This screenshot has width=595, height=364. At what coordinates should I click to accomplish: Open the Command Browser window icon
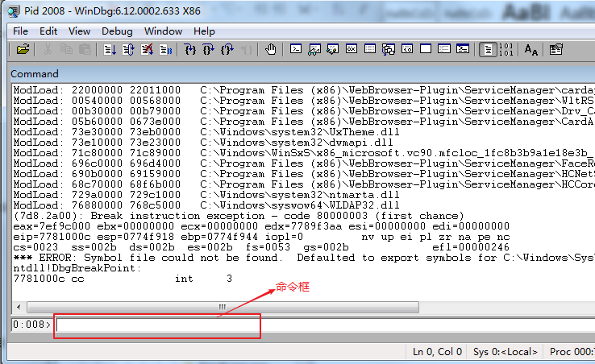click(463, 49)
